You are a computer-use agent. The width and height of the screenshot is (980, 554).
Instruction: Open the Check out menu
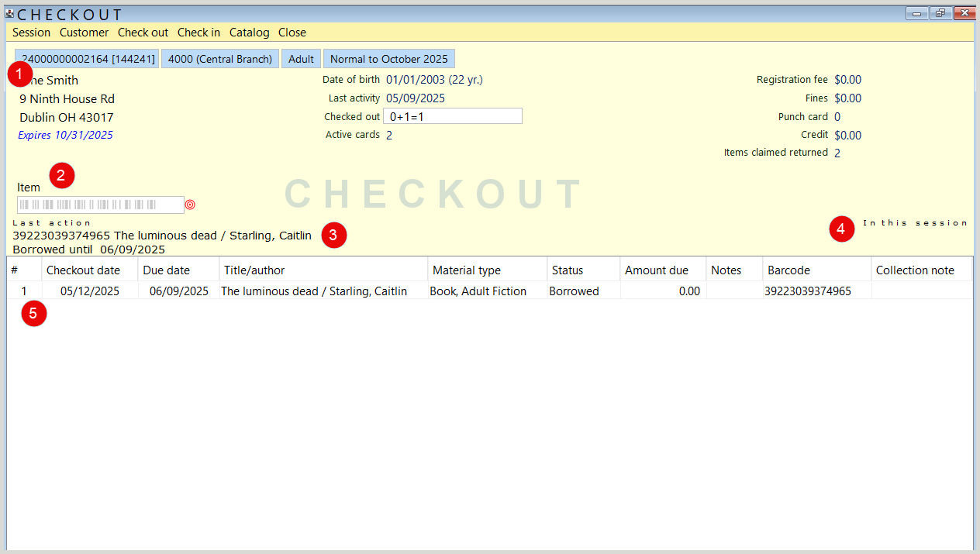click(x=143, y=33)
